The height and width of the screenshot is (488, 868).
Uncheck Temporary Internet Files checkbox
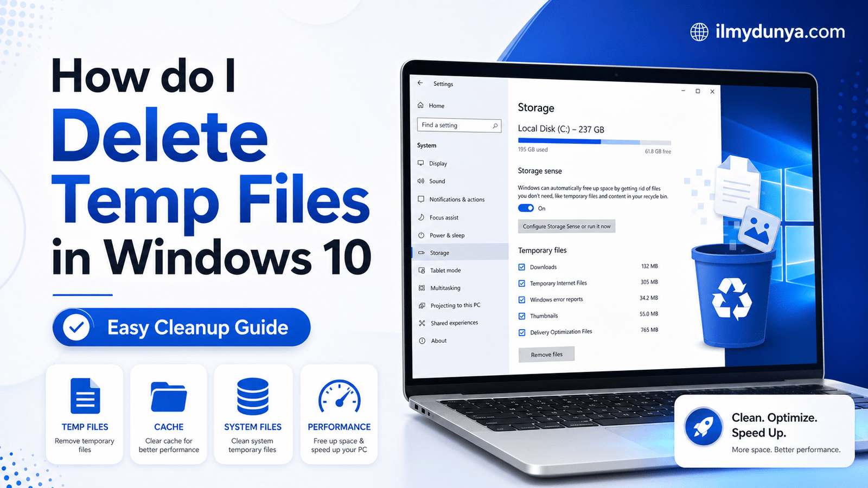coord(522,283)
